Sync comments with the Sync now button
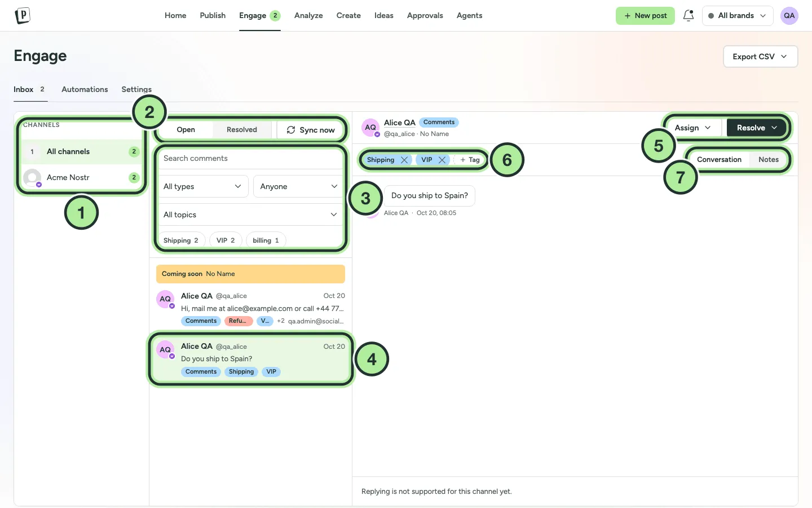 (x=311, y=130)
